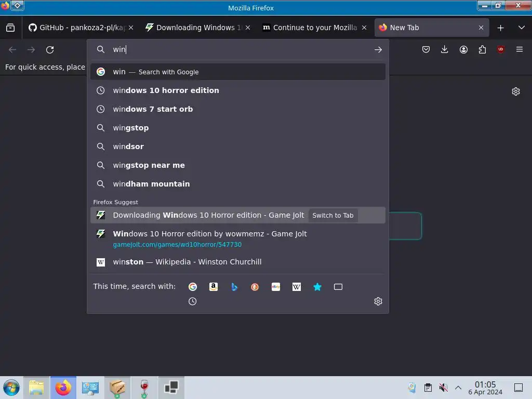
Task: Close the GitHub tab
Action: pyautogui.click(x=131, y=28)
